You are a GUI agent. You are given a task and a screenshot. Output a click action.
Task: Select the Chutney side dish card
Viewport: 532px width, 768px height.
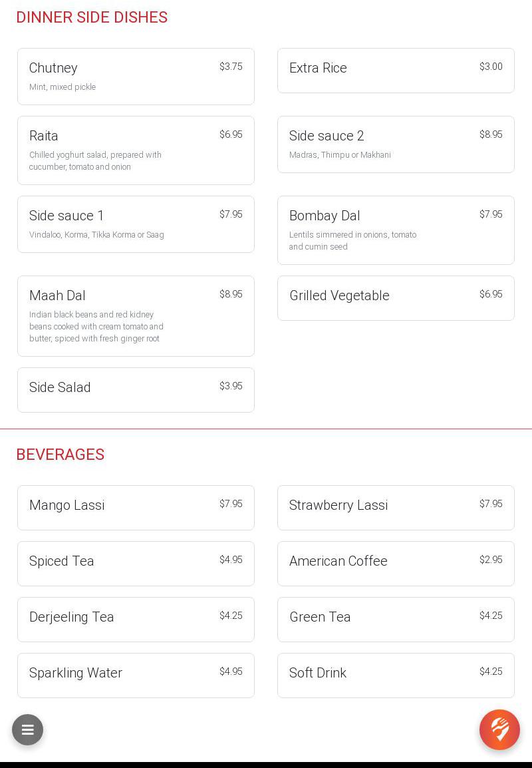[136, 77]
